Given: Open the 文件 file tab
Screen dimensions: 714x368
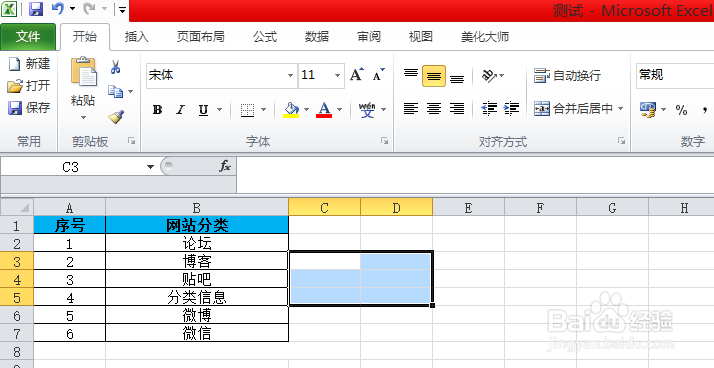Looking at the screenshot, I should click(x=28, y=36).
